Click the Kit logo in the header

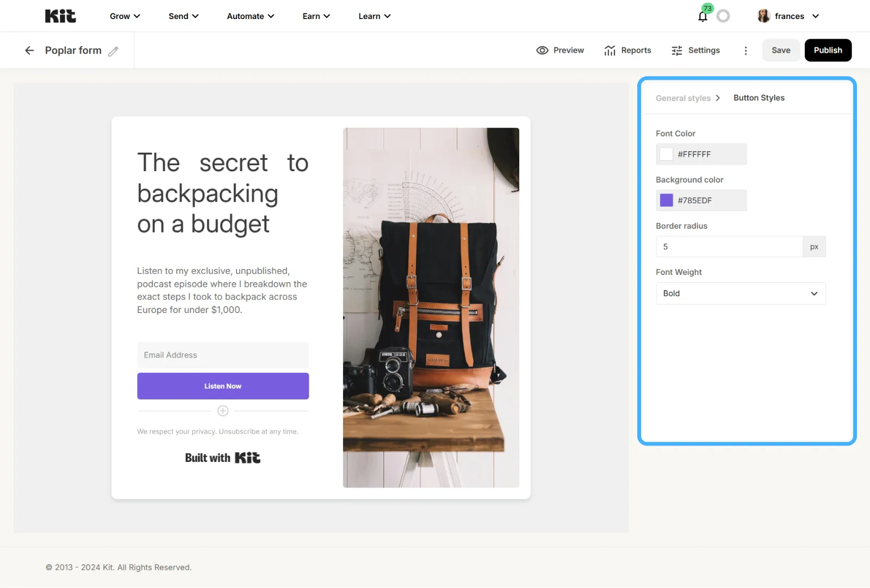[60, 16]
